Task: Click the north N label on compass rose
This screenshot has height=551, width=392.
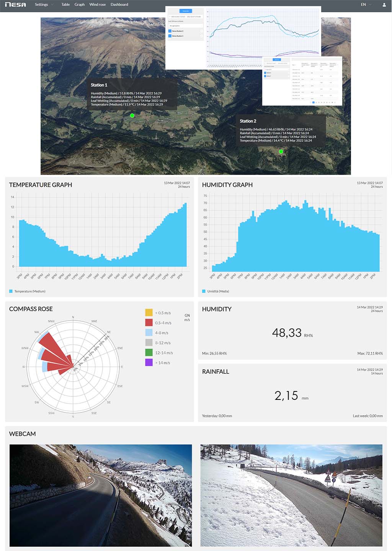Action: point(73,317)
